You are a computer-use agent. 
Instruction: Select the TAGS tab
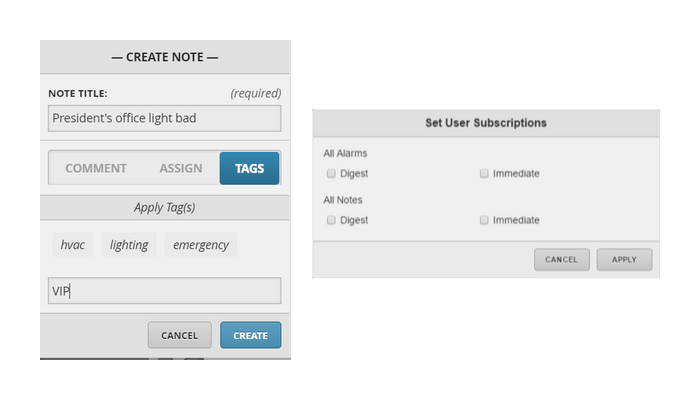[250, 168]
